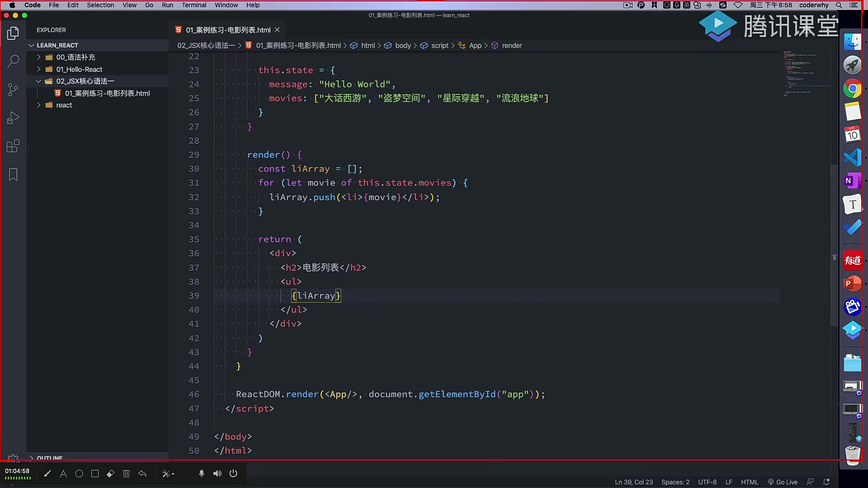
Task: Select the rectangle shape tool
Action: point(95,474)
